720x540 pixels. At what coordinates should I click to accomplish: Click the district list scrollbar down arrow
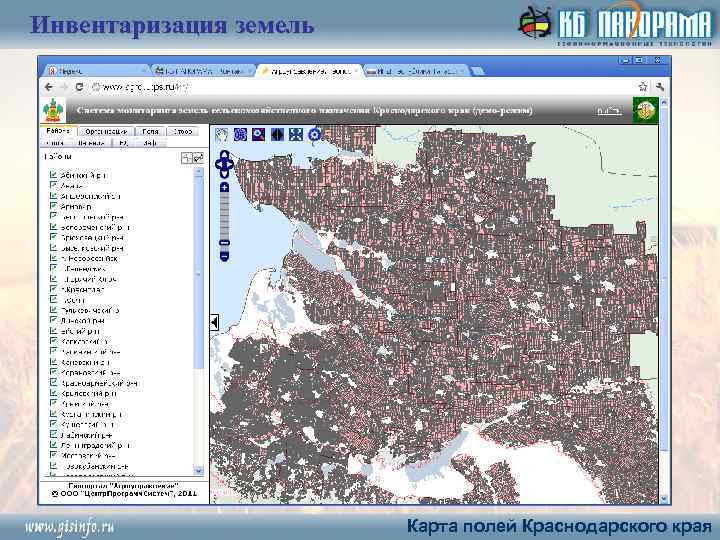point(199,471)
